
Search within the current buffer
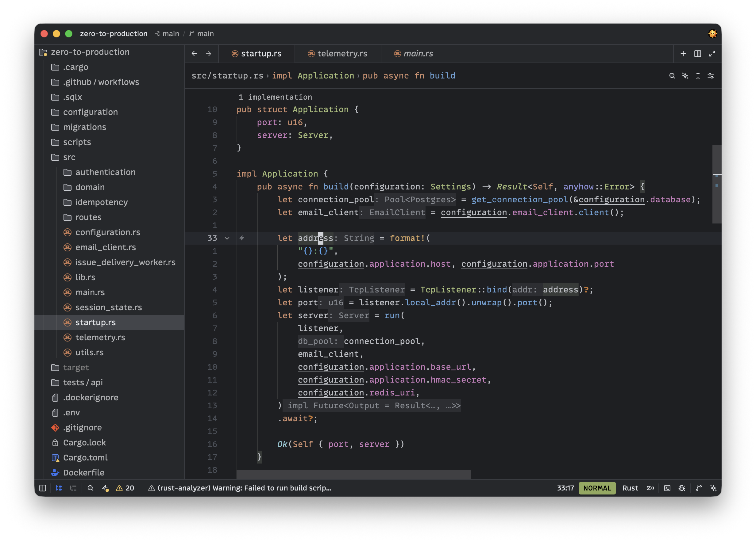pos(672,76)
